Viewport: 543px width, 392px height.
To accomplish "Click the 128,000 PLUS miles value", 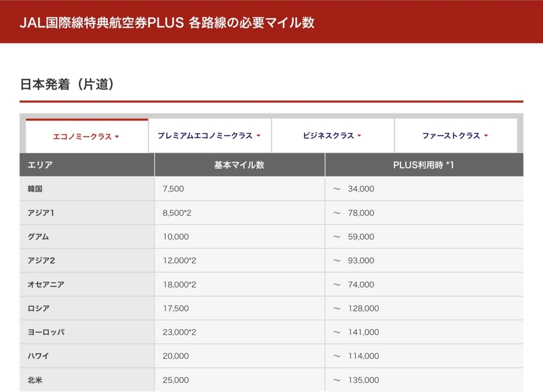I will click(363, 308).
